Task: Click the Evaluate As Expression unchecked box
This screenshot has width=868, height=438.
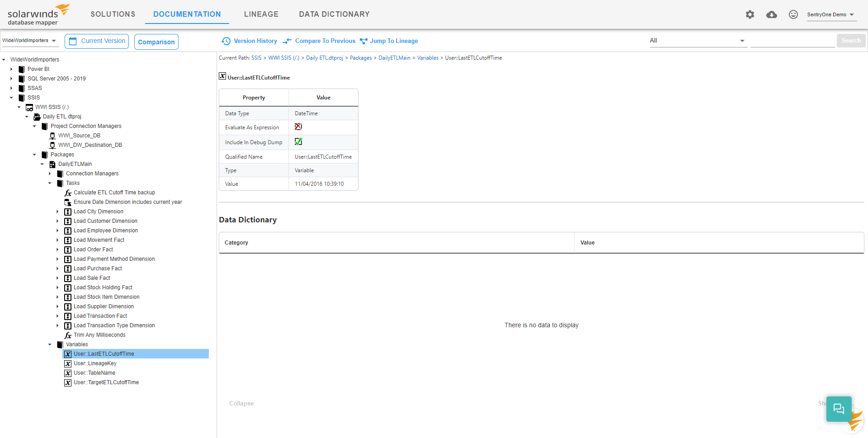Action: 298,127
